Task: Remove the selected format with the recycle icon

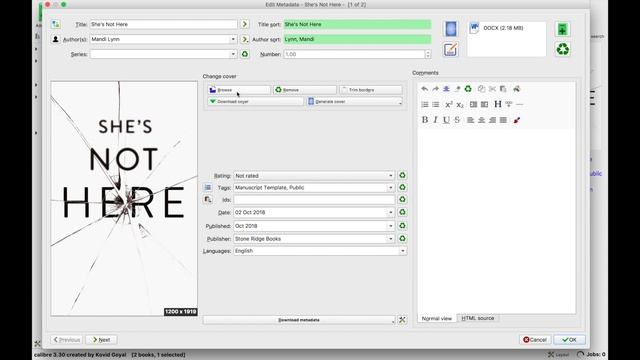Action: 562,49
